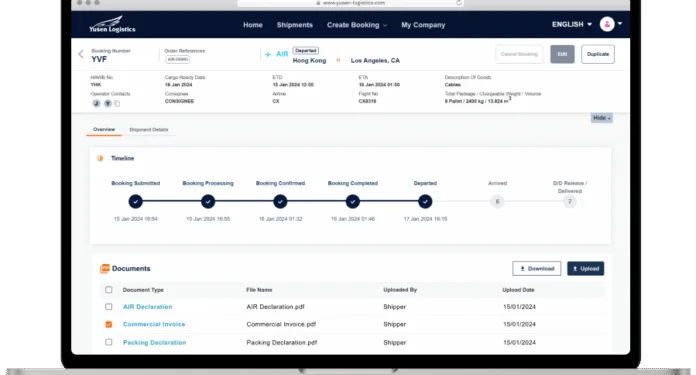Go back using the left chevron arrow

pos(81,54)
